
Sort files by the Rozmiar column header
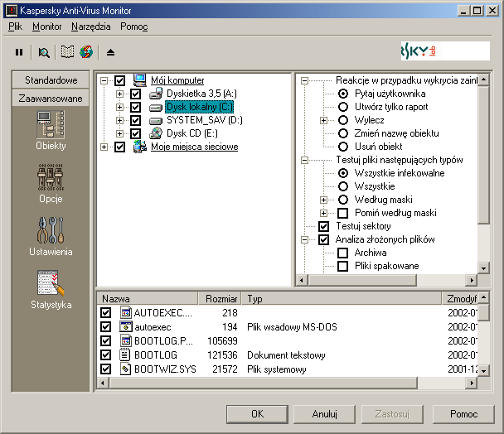click(220, 299)
